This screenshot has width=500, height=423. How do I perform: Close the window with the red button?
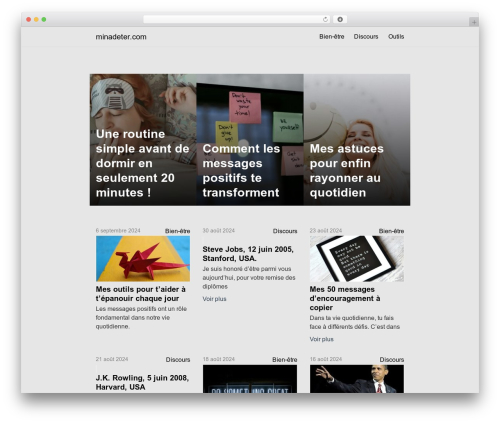click(29, 20)
